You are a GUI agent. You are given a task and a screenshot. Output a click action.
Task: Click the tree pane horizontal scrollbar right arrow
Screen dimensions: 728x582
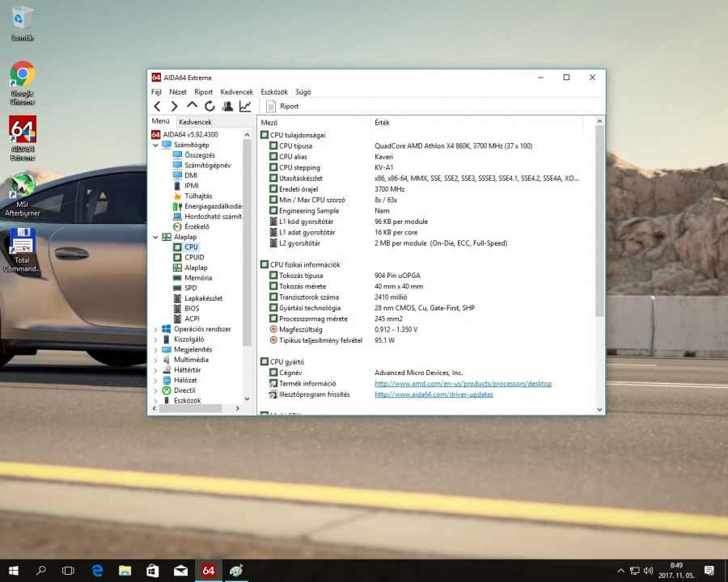(x=238, y=408)
